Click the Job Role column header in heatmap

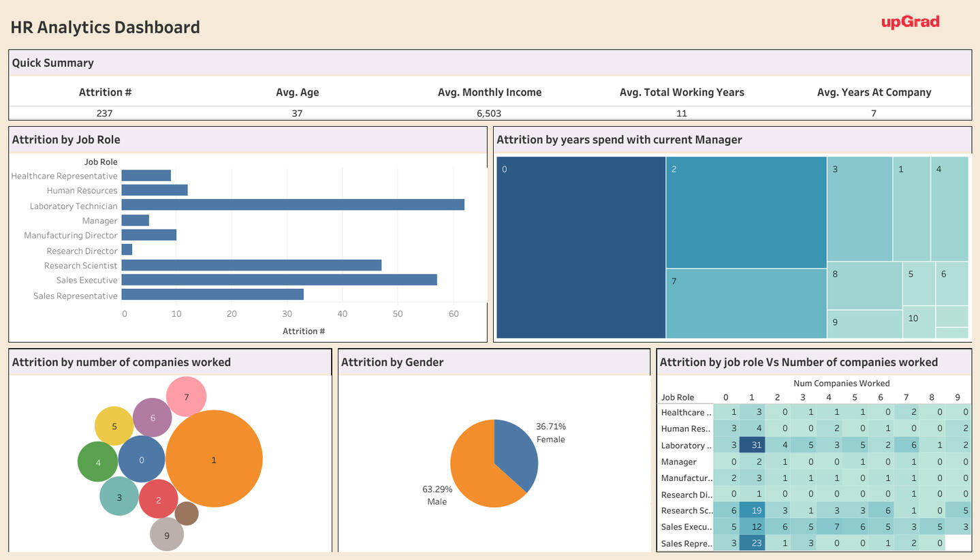click(678, 397)
